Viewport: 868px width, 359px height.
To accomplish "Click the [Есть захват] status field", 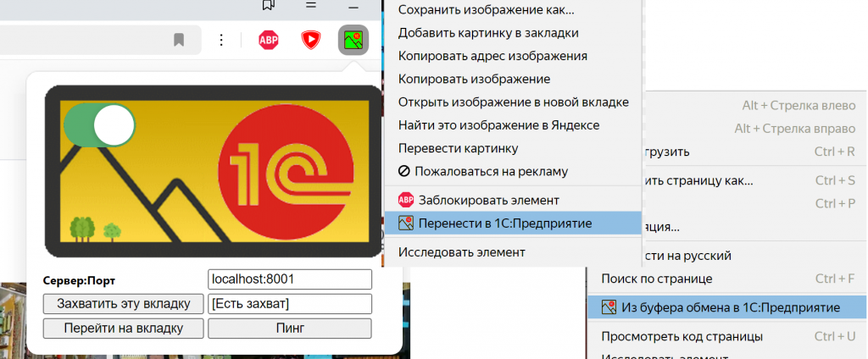I will (290, 304).
